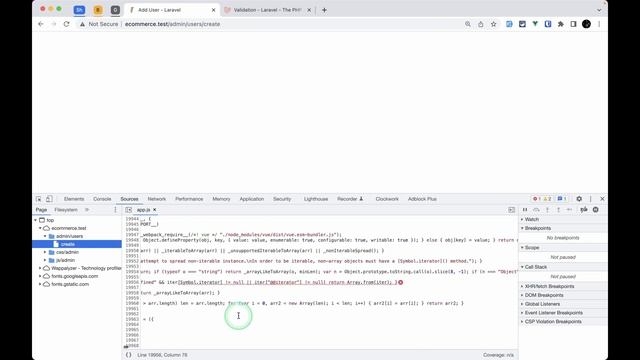Close the Validation - Laravel tab
This screenshot has width=640, height=360.
[x=309, y=10]
